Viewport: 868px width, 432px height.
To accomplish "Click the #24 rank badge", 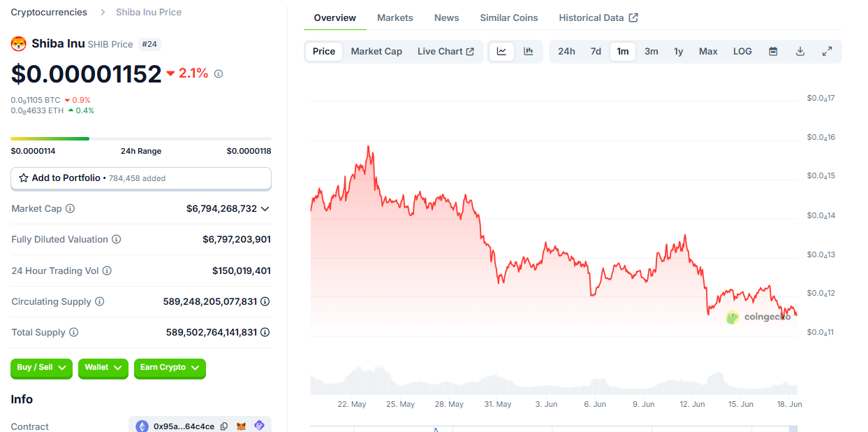I will point(149,44).
